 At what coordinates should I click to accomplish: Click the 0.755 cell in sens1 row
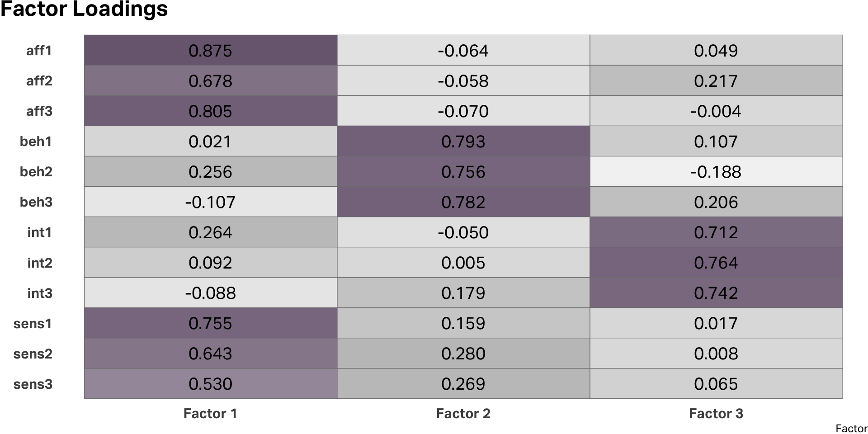[210, 323]
